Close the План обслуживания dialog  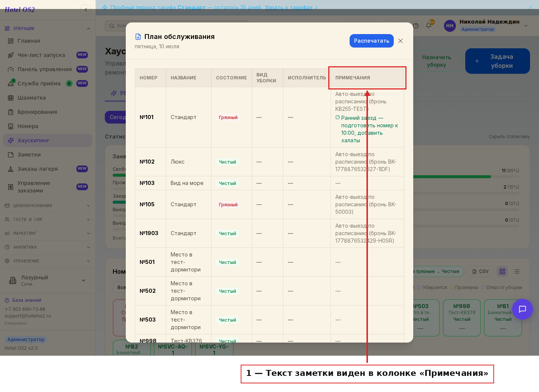[x=401, y=41]
